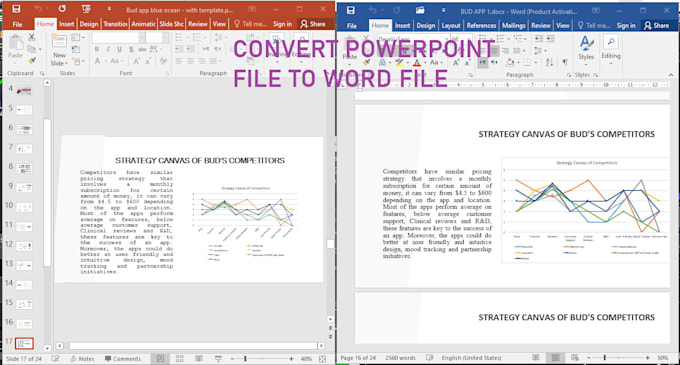680x365 pixels.
Task: Fit slide to current window in PowerPoint
Action: (322, 359)
